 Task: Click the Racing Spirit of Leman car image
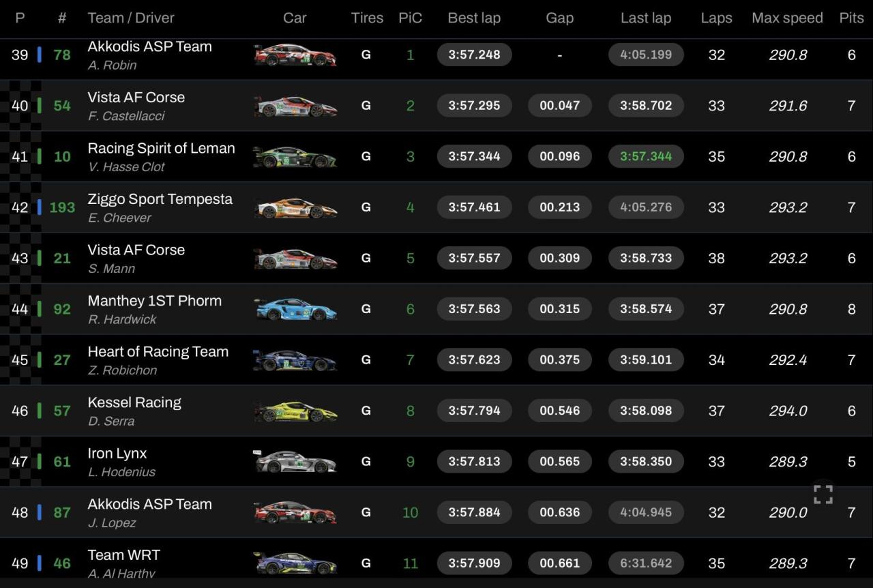pos(295,157)
